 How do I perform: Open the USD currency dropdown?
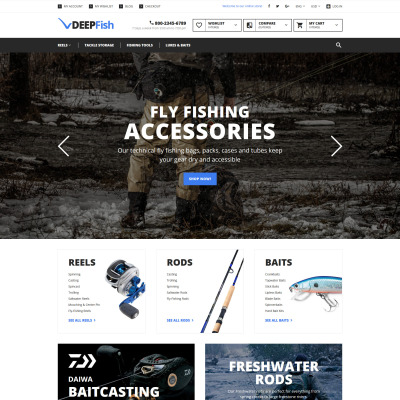315,6
